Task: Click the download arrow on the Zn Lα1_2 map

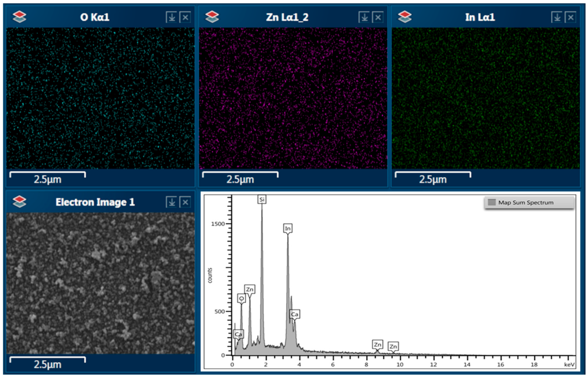Action: tap(364, 17)
